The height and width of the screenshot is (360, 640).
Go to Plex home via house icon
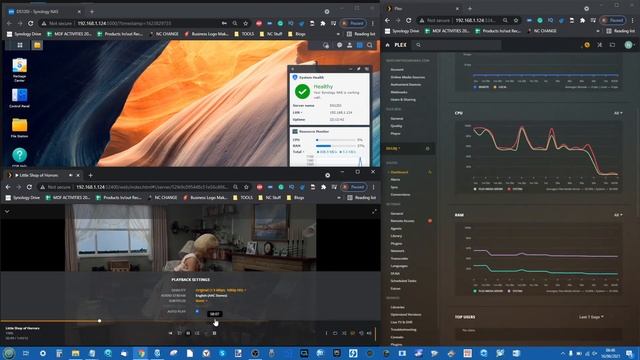click(388, 45)
